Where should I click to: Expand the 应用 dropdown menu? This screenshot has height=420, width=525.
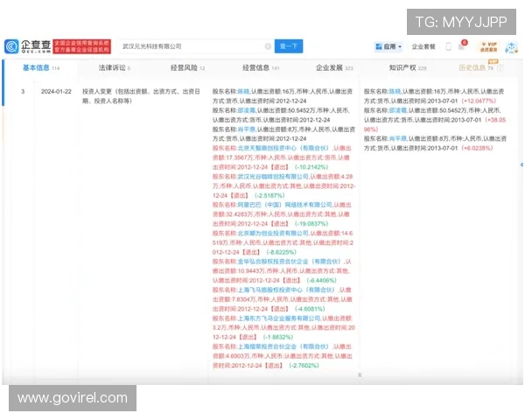click(x=388, y=46)
